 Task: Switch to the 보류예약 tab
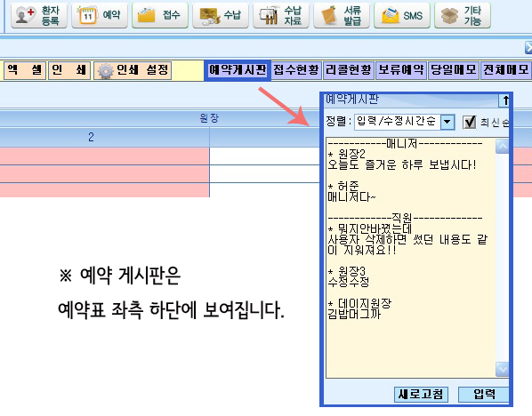coord(401,70)
